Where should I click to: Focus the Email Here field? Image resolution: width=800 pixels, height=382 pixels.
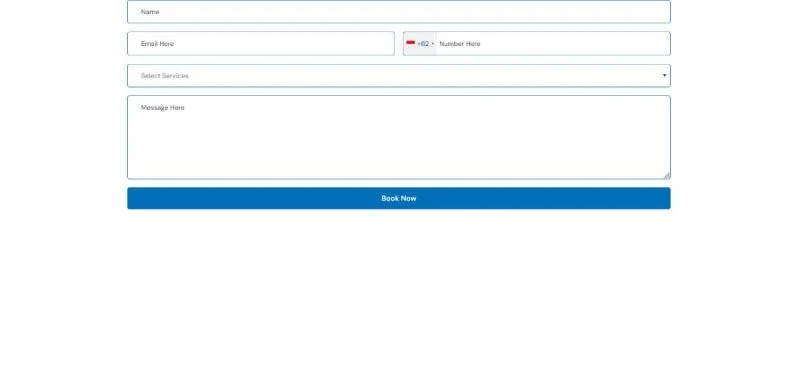click(261, 43)
